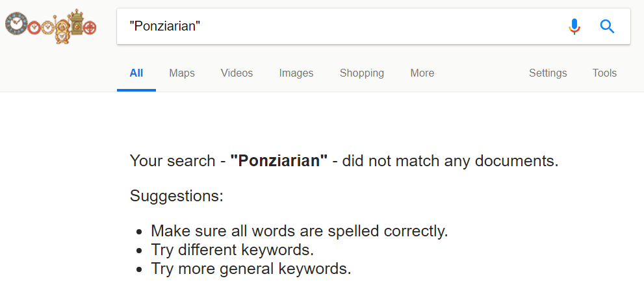The image size is (644, 298).
Task: Focus the "Ponziarian" search box
Action: 345,26
